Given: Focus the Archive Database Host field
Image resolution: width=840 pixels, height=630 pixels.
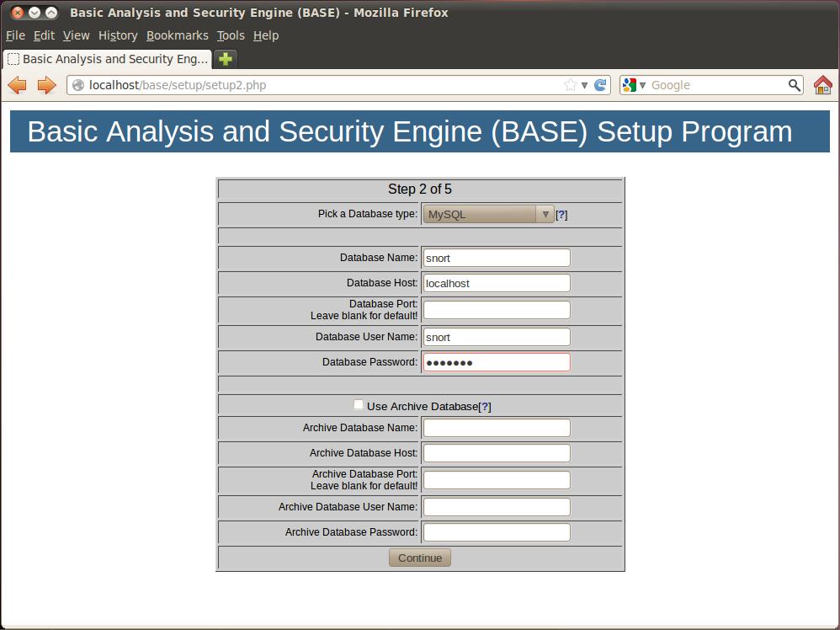Looking at the screenshot, I should [x=497, y=453].
